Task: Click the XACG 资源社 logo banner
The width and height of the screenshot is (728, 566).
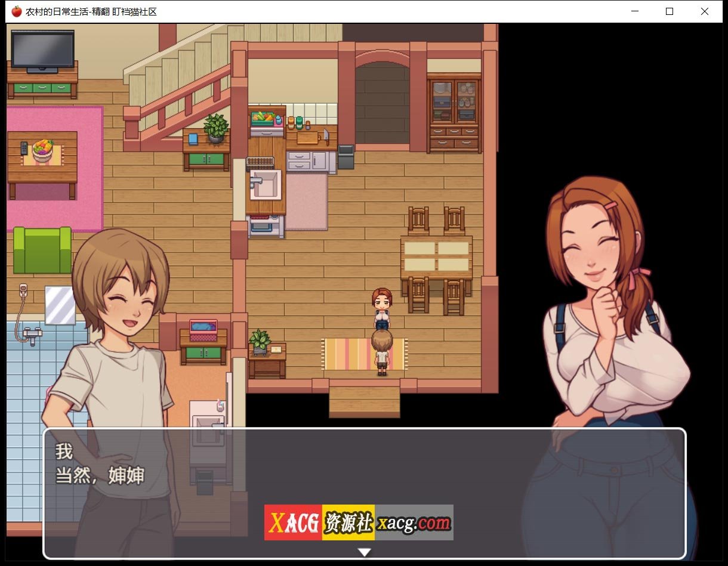Action: tap(319, 521)
